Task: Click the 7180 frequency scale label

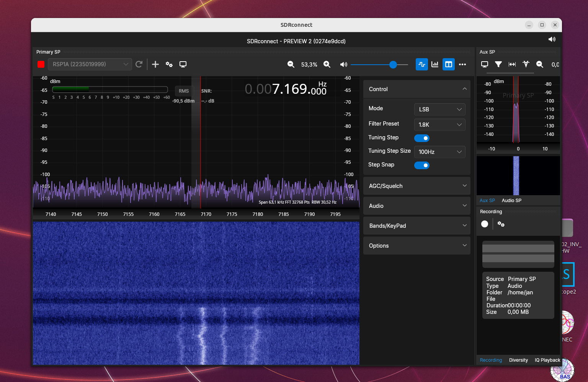Action: click(x=258, y=214)
